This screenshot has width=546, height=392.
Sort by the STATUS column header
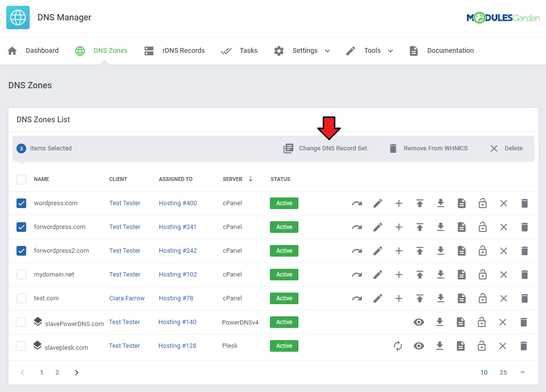(281, 180)
